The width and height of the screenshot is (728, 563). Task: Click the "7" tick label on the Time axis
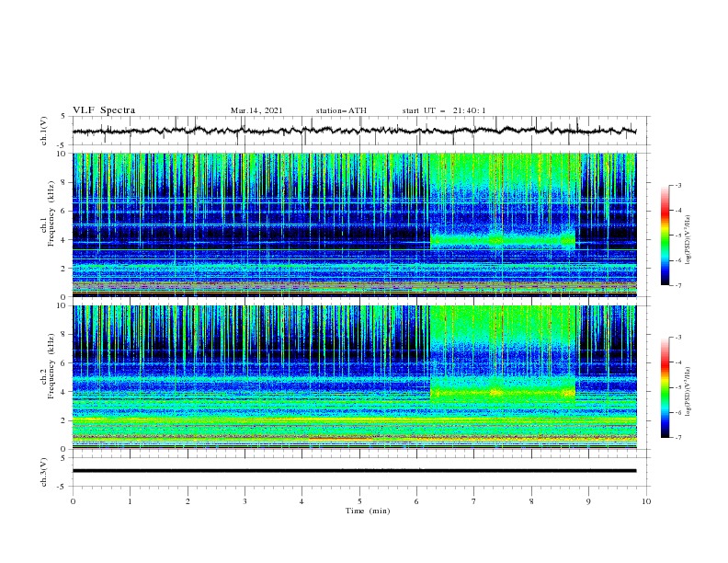[474, 501]
